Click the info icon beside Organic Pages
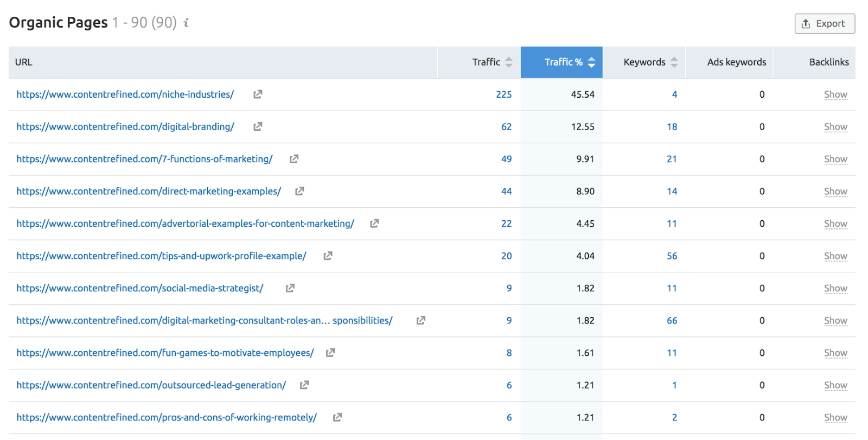 (186, 23)
